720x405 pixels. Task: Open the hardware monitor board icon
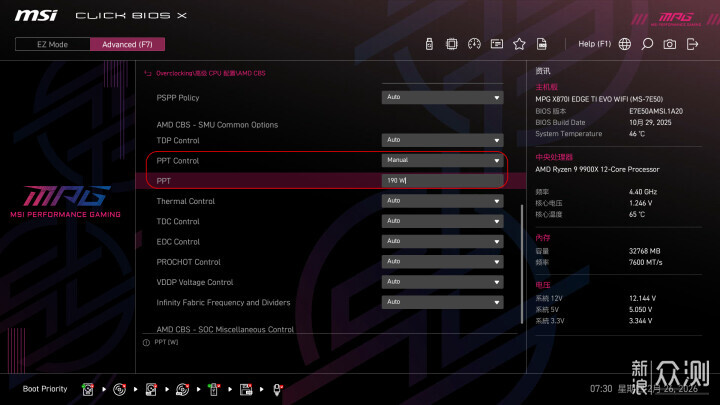(x=496, y=44)
